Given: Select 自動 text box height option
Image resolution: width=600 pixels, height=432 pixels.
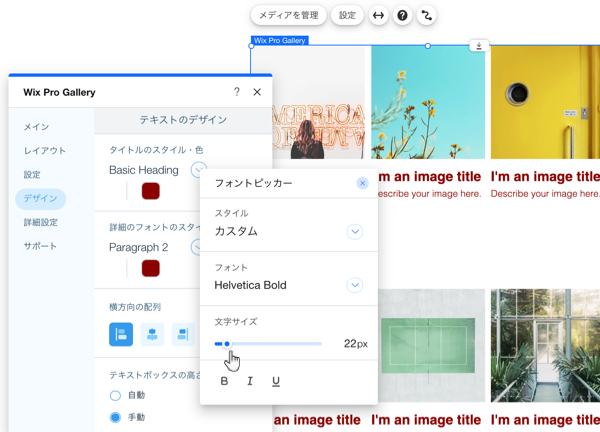Looking at the screenshot, I should (x=115, y=395).
